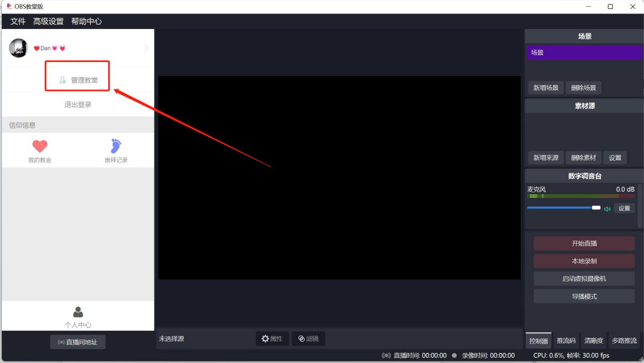
Task: Adjust the blue microphone volume slider
Action: pyautogui.click(x=595, y=208)
